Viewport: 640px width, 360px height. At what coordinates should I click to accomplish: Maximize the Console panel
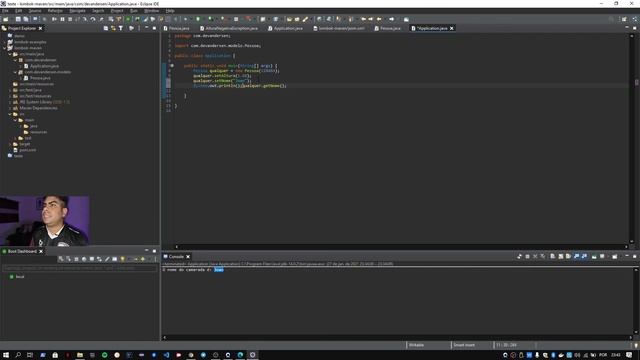click(634, 256)
